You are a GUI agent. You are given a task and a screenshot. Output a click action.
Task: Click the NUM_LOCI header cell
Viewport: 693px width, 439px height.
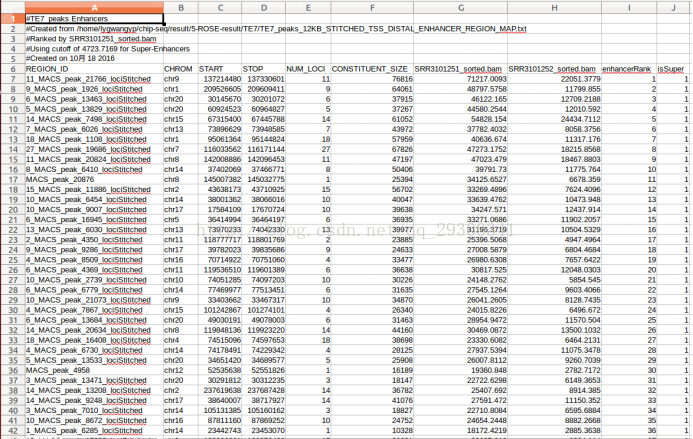[308, 69]
